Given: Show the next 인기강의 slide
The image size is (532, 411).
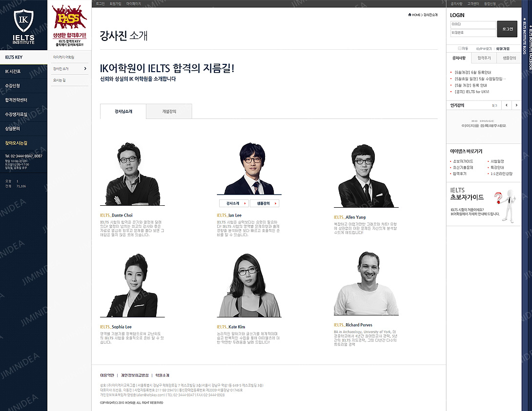Looking at the screenshot, I should tap(516, 105).
